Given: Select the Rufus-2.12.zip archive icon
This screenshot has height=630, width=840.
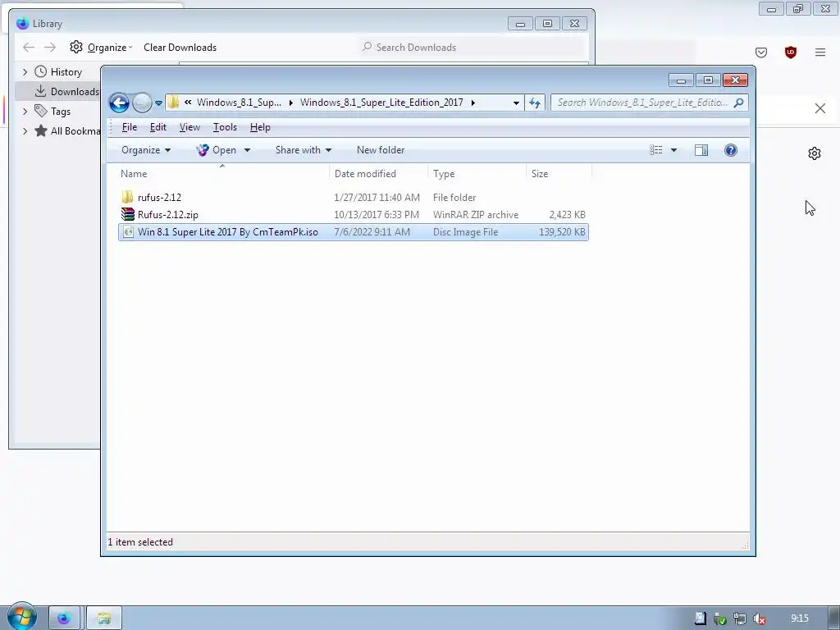Looking at the screenshot, I should [x=127, y=214].
